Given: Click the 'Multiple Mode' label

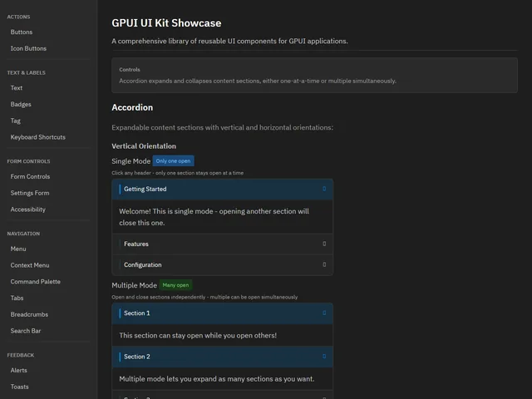Looking at the screenshot, I should click(135, 285).
